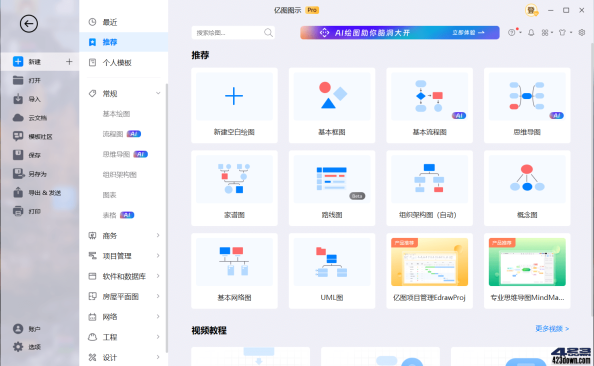Click the AI绘图 promotional banner
This screenshot has height=366, width=594.
point(400,33)
